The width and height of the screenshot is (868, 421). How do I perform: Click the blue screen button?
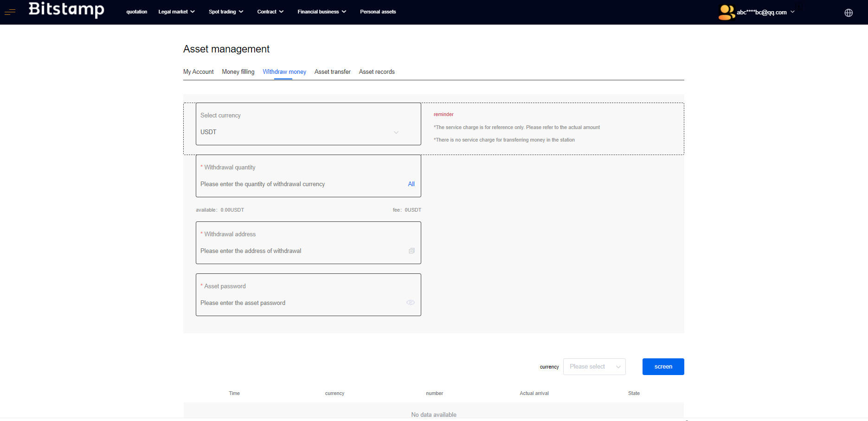pyautogui.click(x=663, y=367)
